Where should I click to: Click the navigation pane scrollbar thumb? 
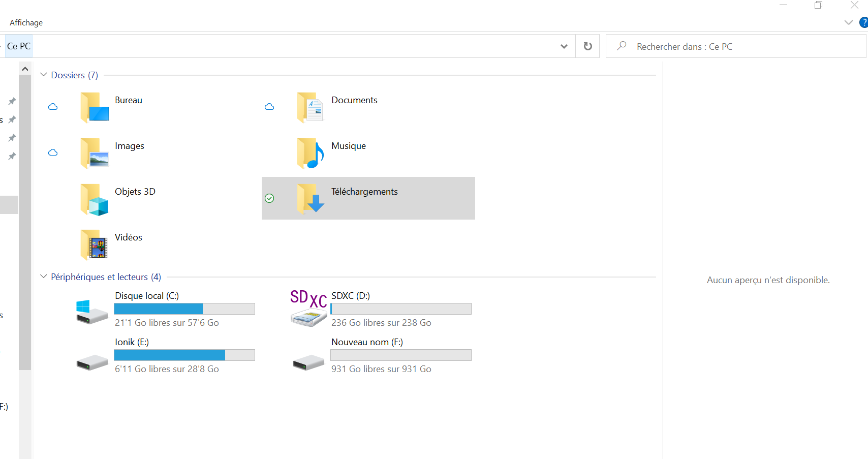click(x=25, y=222)
